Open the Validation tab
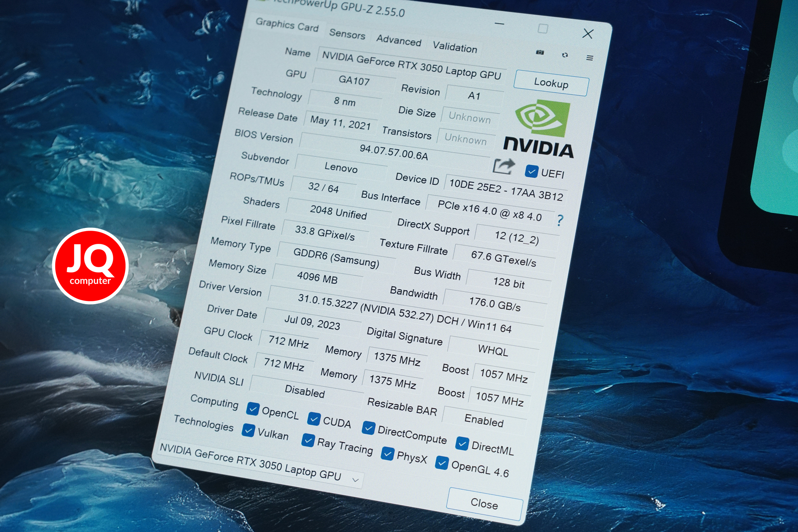The image size is (798, 532). pyautogui.click(x=455, y=47)
